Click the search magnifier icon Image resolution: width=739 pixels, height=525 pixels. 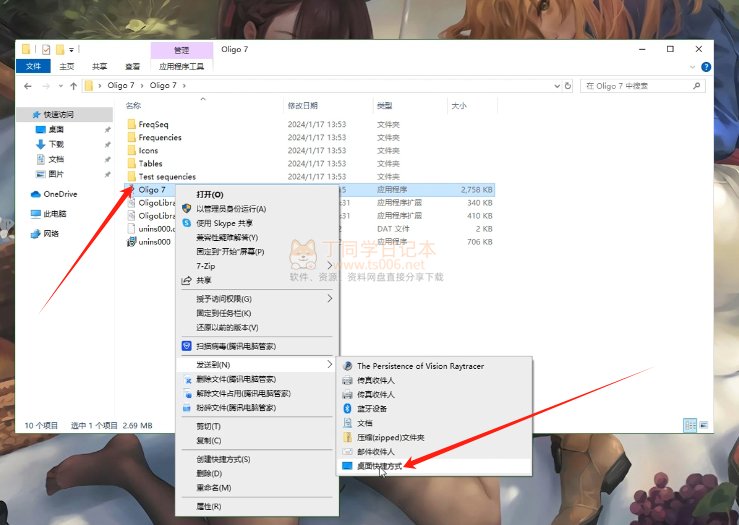coord(697,86)
